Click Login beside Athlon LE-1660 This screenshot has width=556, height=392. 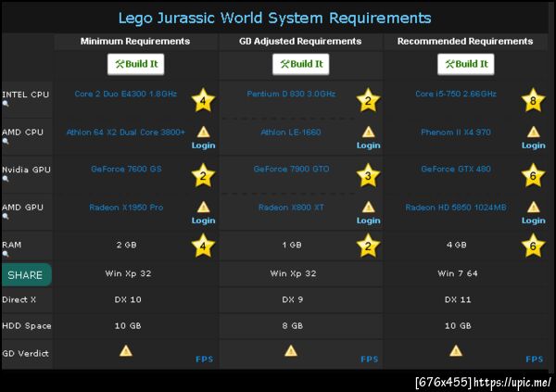coord(369,145)
